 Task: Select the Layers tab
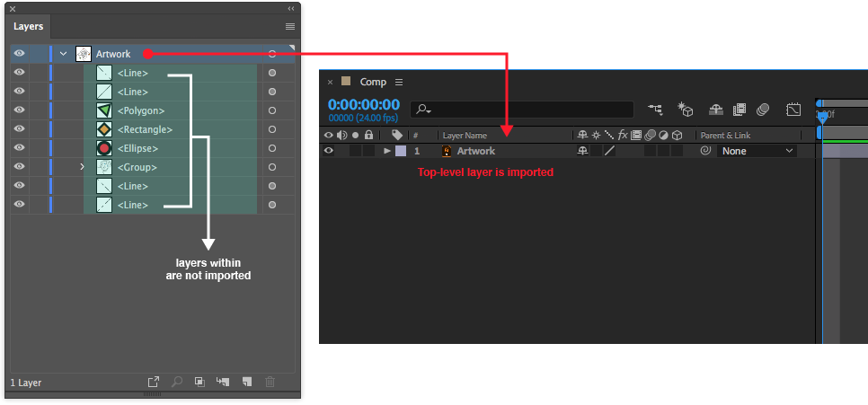tap(28, 26)
